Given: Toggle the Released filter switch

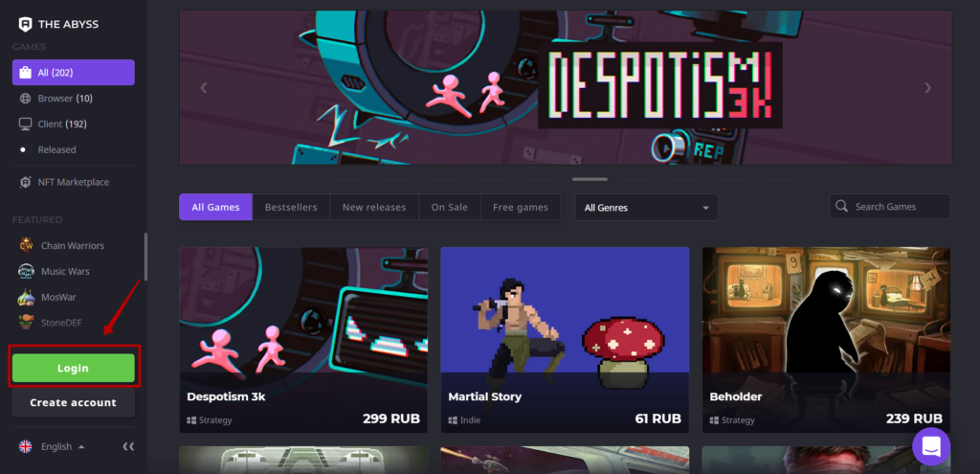Looking at the screenshot, I should [x=25, y=149].
